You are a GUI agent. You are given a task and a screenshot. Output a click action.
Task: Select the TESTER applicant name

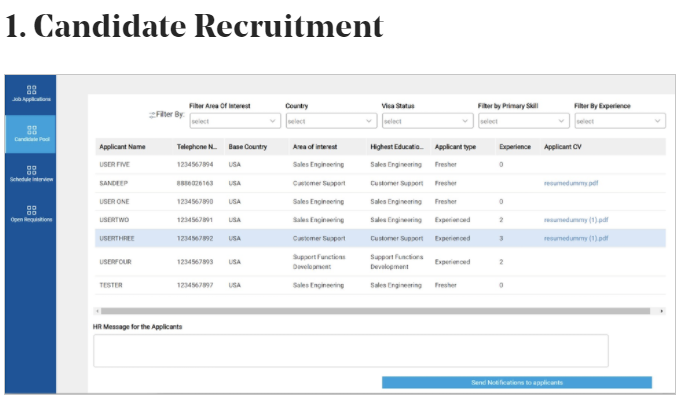coord(111,285)
